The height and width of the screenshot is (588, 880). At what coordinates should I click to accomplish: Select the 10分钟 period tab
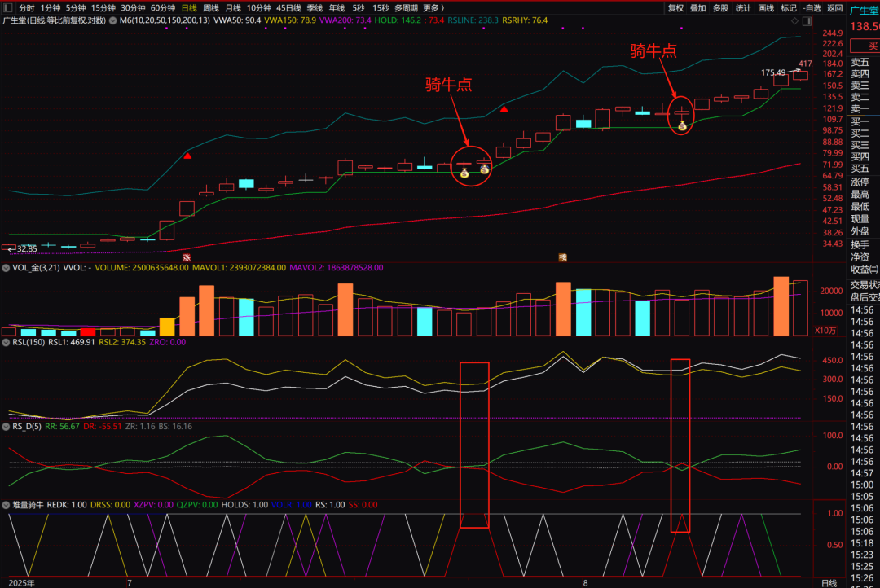point(259,8)
